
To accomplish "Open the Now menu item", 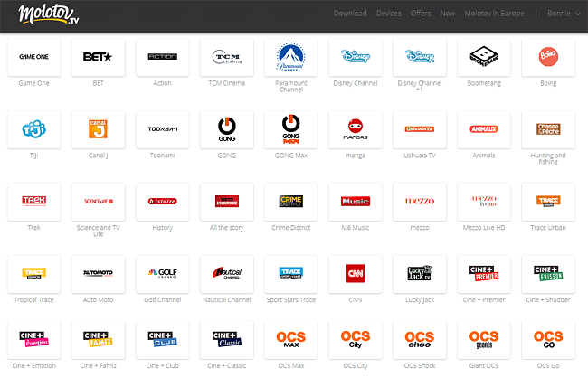I will coord(448,14).
